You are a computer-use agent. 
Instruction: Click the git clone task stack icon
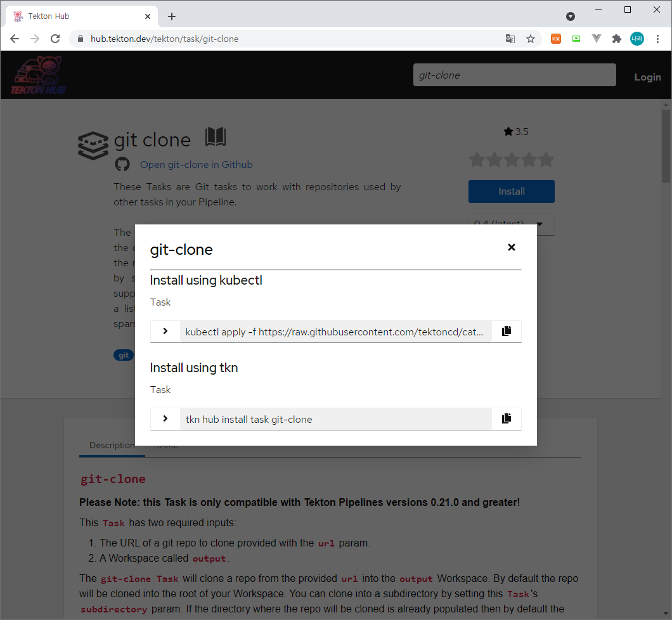[x=93, y=146]
